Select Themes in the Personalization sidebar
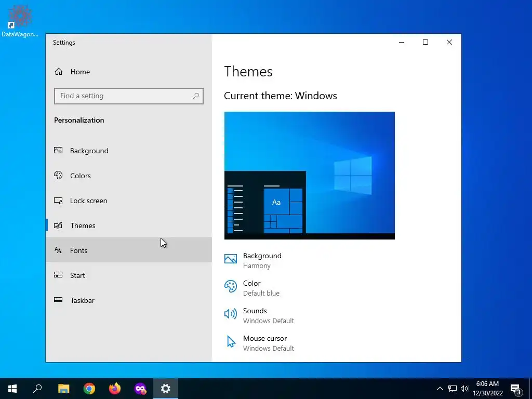 [129, 225]
